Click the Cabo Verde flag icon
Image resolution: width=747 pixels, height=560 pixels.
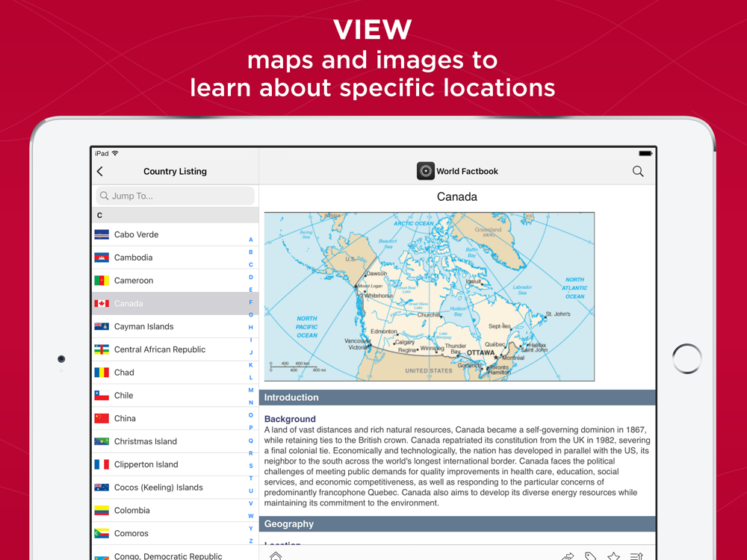pos(102,234)
